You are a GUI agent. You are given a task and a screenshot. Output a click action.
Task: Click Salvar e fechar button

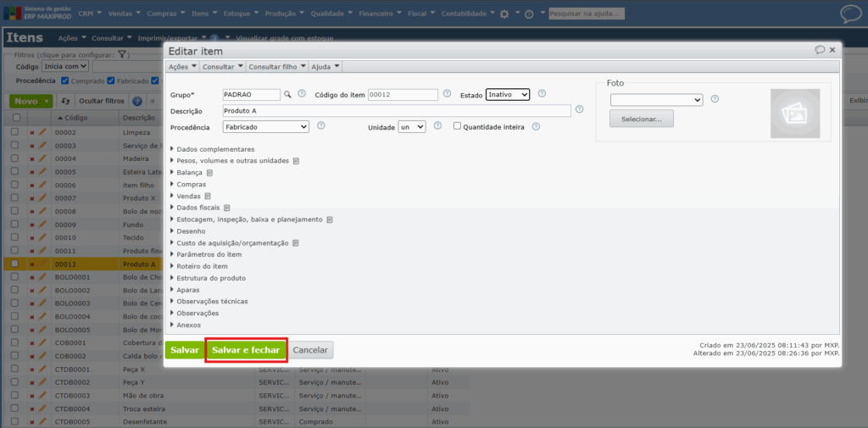pyautogui.click(x=246, y=350)
